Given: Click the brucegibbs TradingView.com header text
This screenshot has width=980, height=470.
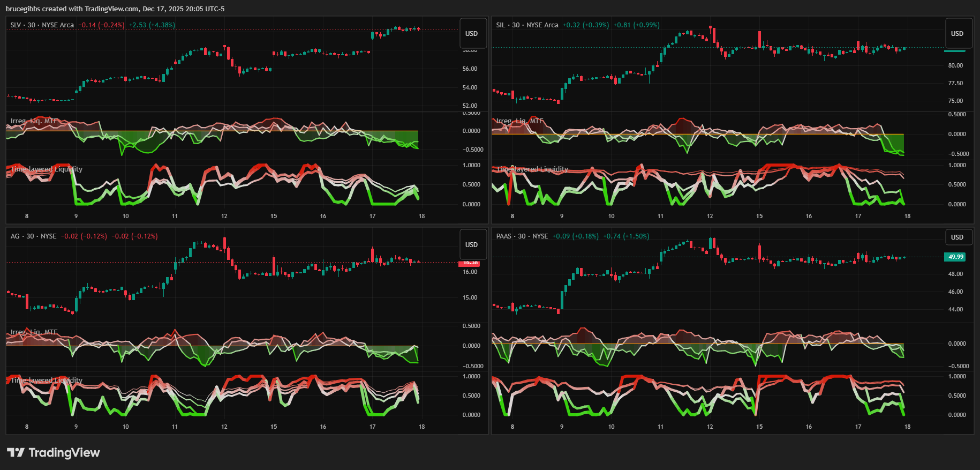Looking at the screenshot, I should [x=115, y=9].
